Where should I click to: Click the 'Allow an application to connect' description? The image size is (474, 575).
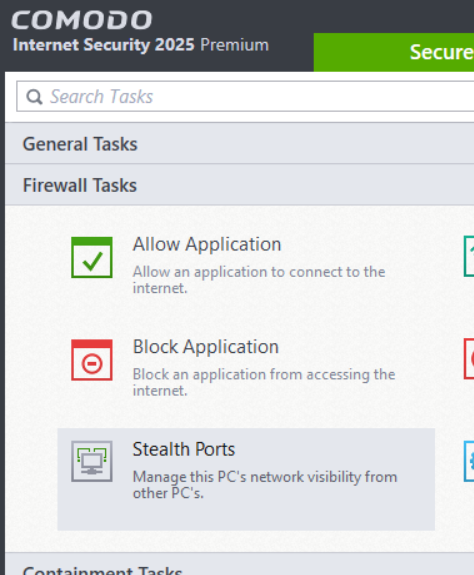pyautogui.click(x=259, y=280)
